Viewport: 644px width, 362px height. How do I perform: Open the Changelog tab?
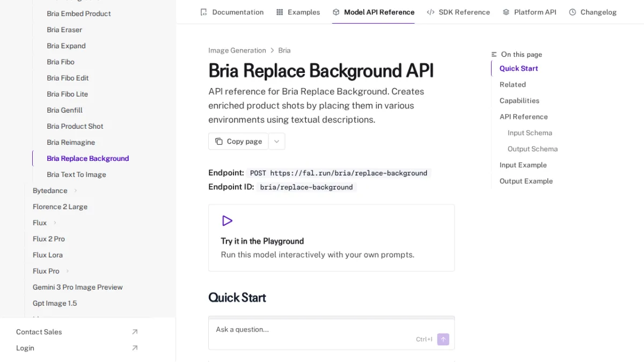[592, 12]
